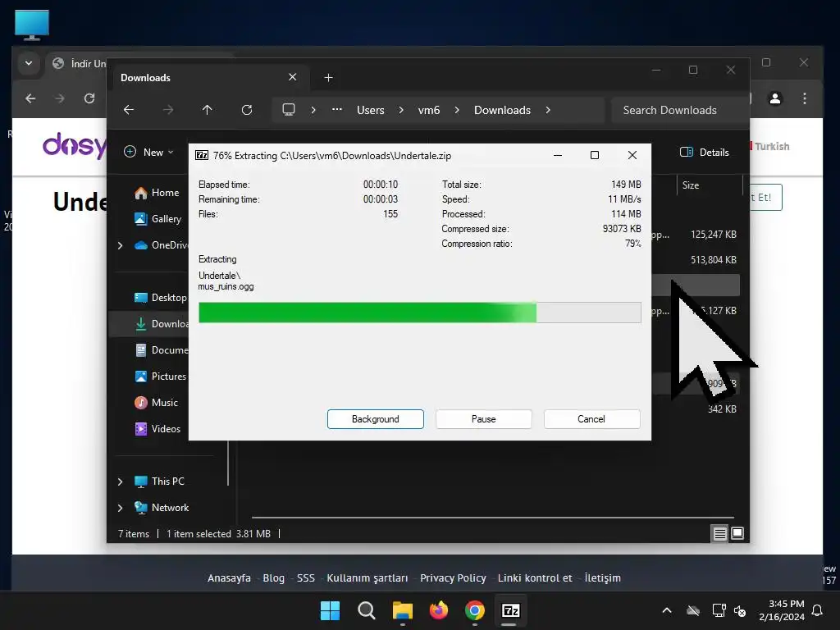Select Network in navigation pane
This screenshot has height=630, width=840.
coord(162,507)
